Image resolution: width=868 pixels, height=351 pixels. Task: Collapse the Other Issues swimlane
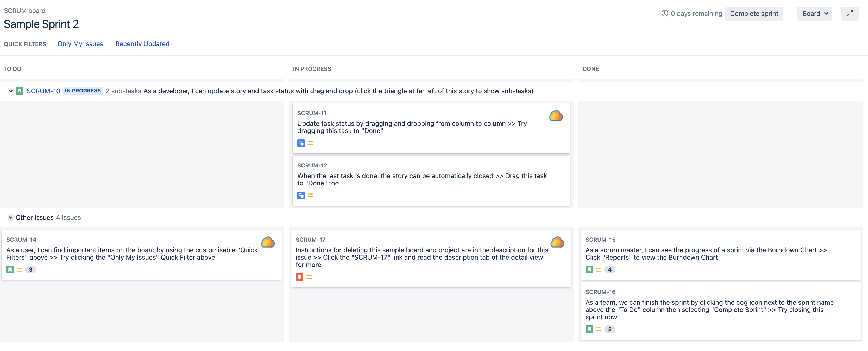[x=10, y=218]
